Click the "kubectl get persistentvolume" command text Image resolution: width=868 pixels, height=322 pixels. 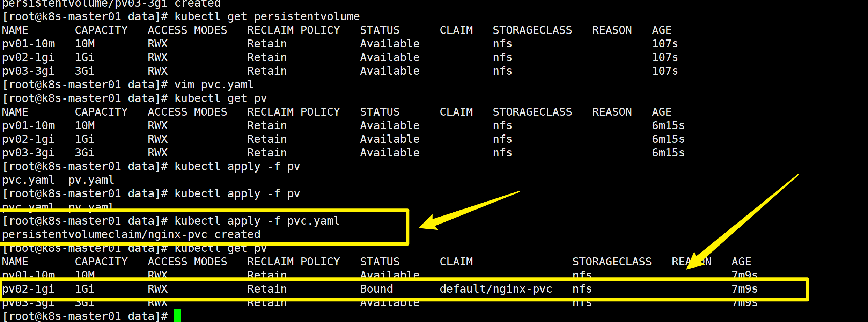point(267,17)
